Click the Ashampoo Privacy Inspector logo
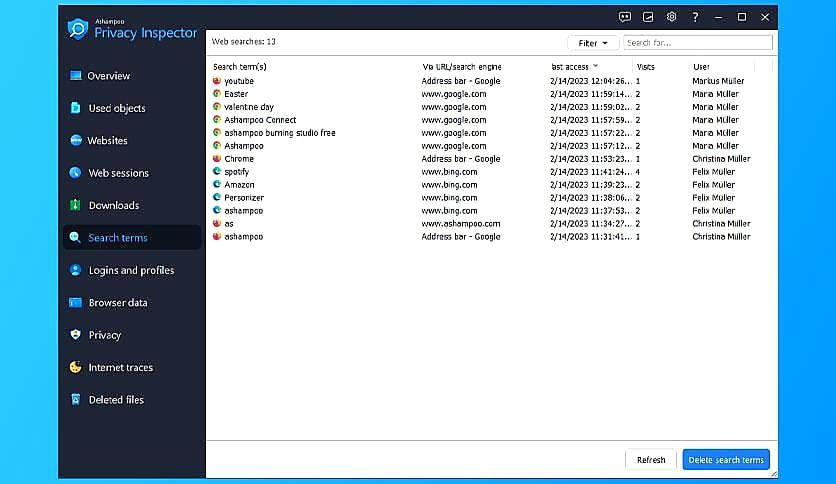Viewport: 836px width, 484px height. coord(78,29)
